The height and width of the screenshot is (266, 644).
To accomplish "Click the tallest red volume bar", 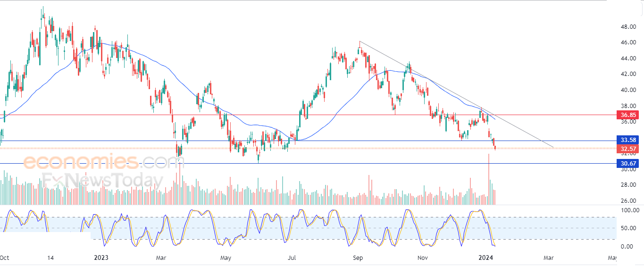I will click(488, 179).
